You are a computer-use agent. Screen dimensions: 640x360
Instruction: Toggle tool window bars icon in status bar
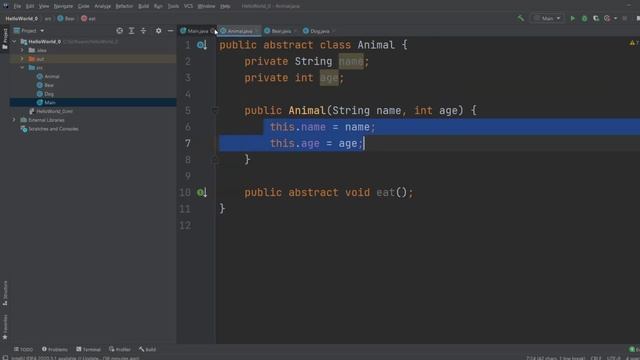pos(5,358)
